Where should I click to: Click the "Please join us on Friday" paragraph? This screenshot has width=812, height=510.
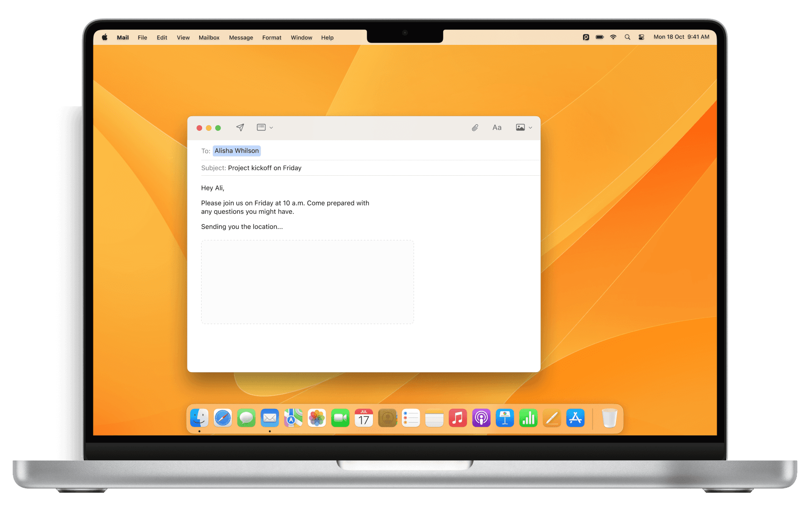285,207
